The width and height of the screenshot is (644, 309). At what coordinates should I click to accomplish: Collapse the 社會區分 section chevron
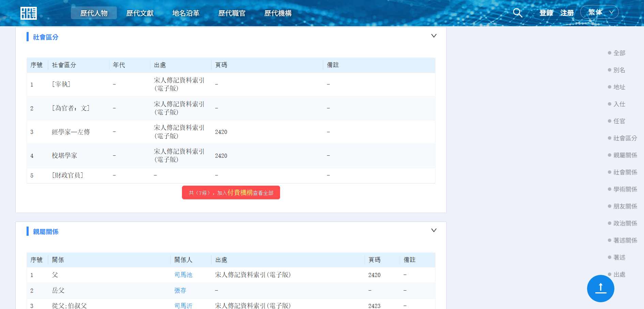coord(434,36)
